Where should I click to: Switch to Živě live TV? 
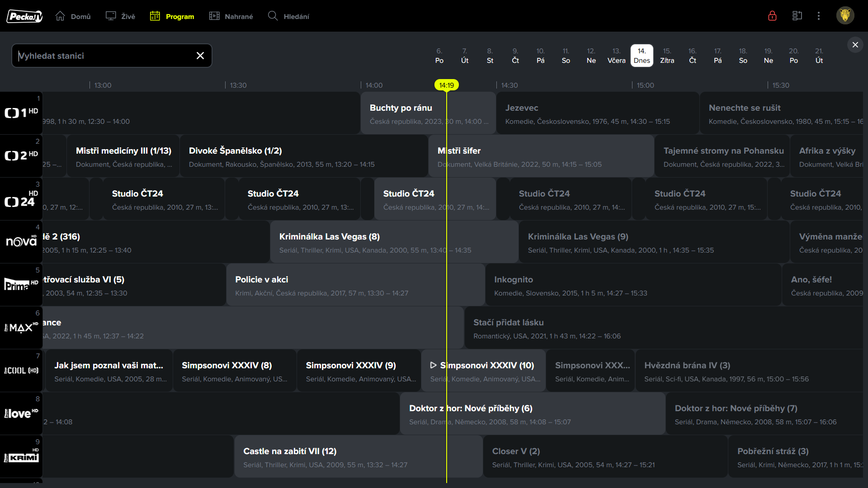[120, 16]
